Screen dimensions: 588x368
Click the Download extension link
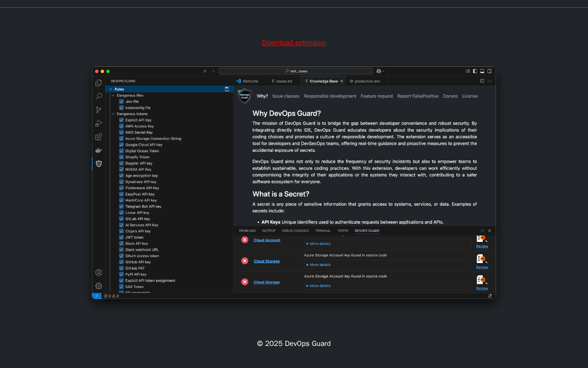point(294,43)
